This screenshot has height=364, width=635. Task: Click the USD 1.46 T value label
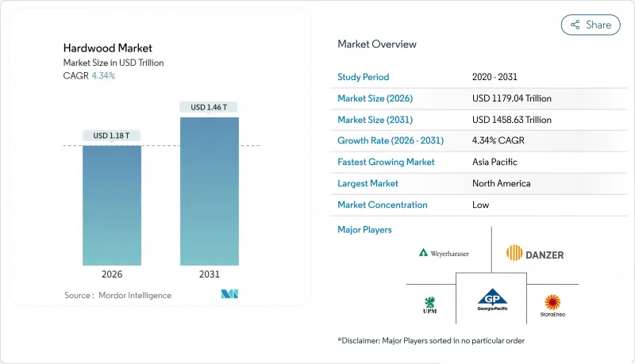pos(209,107)
